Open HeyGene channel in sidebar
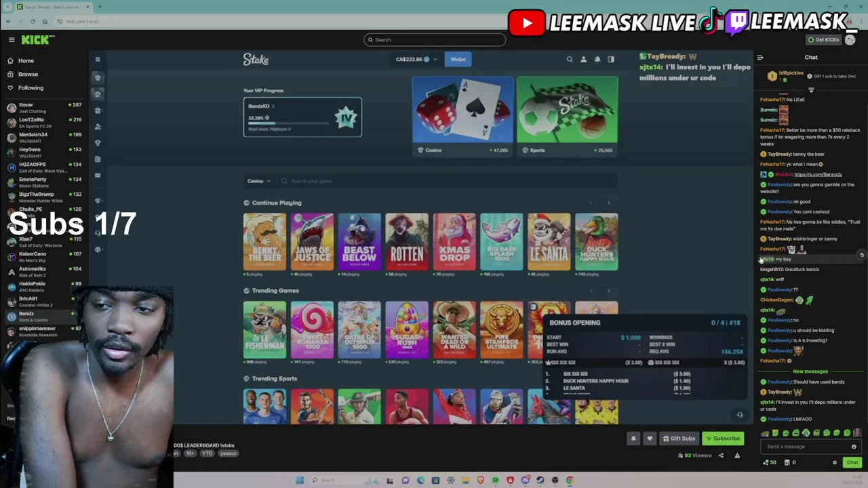The width and height of the screenshot is (868, 488). click(44, 152)
